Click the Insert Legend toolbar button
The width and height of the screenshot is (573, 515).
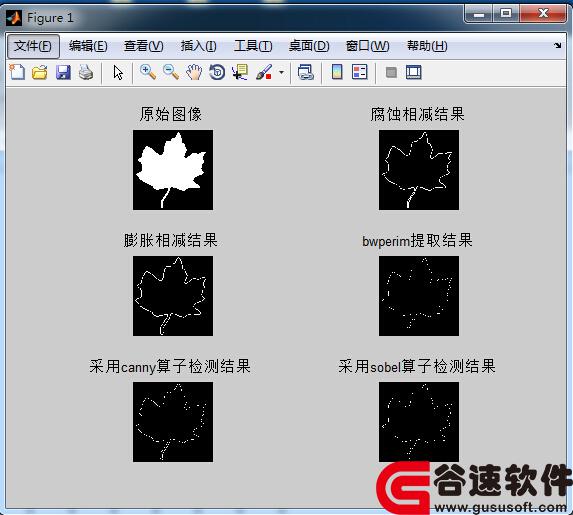pos(360,72)
